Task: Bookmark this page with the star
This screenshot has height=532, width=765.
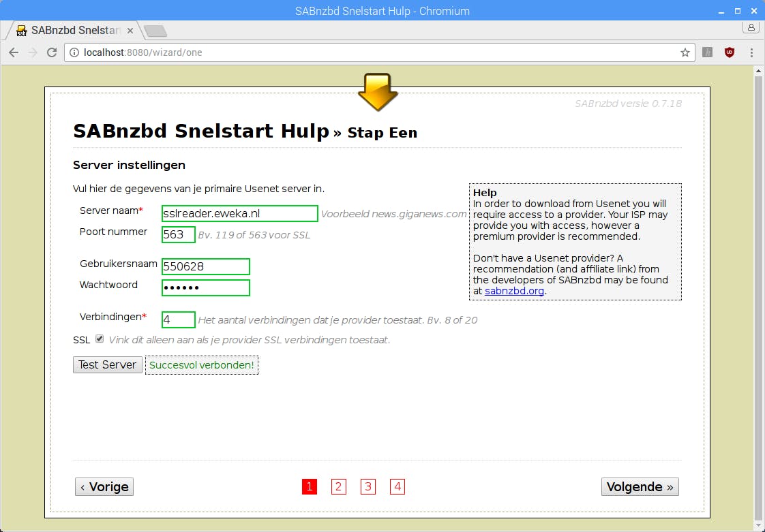Action: (x=685, y=52)
